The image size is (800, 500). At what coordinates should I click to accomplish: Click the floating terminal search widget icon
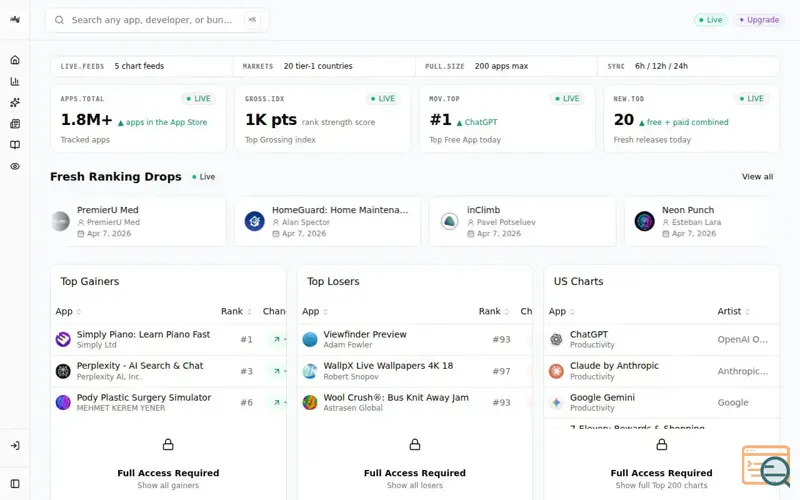click(x=766, y=466)
